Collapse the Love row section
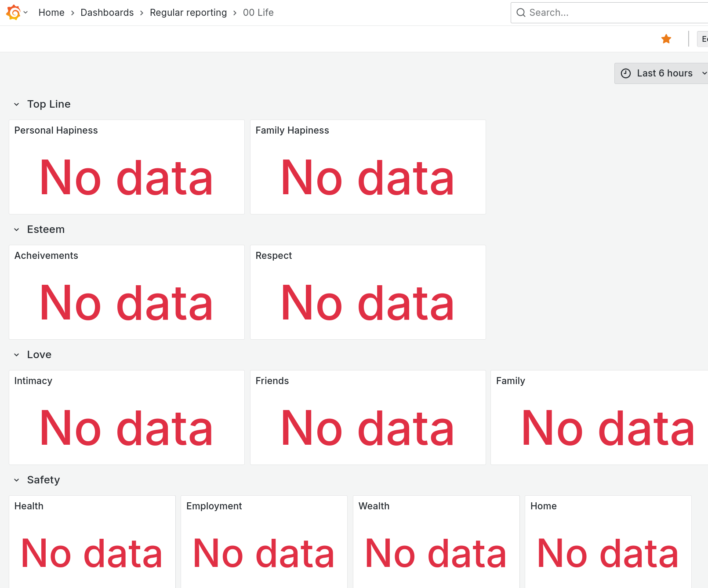 pos(17,355)
